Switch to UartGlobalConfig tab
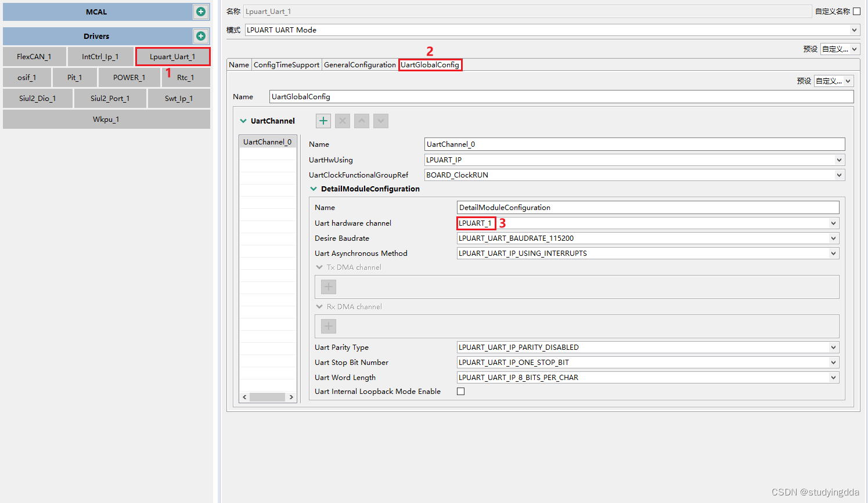 tap(430, 65)
